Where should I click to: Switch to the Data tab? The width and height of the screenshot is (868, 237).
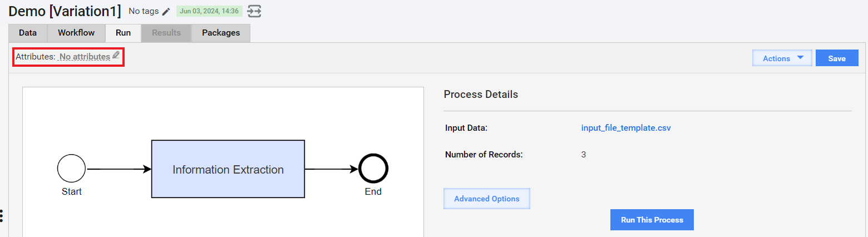pos(28,33)
